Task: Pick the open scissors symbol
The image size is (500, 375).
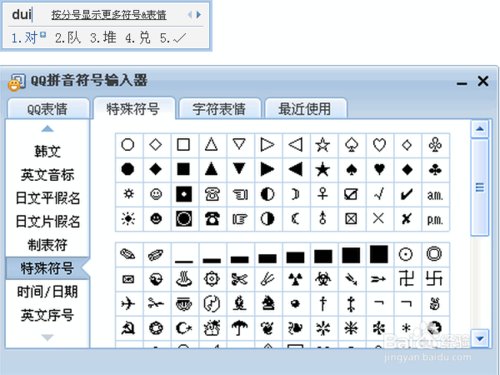Action: click(239, 279)
